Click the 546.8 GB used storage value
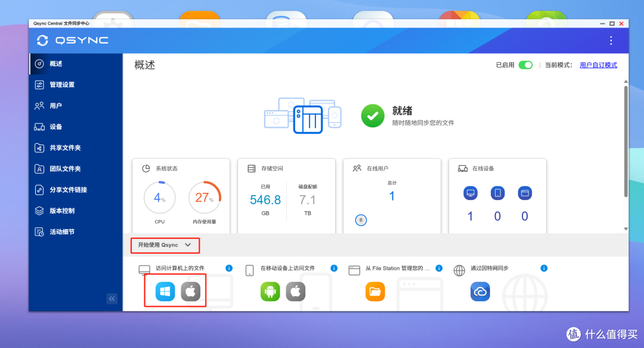Image resolution: width=644 pixels, height=348 pixels. click(265, 200)
